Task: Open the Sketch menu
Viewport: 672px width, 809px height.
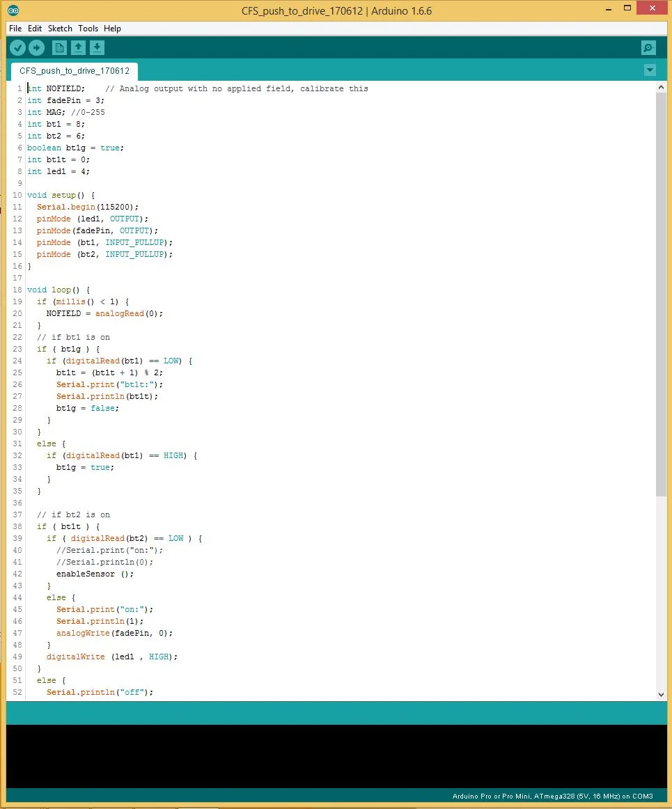Action: [x=60, y=29]
